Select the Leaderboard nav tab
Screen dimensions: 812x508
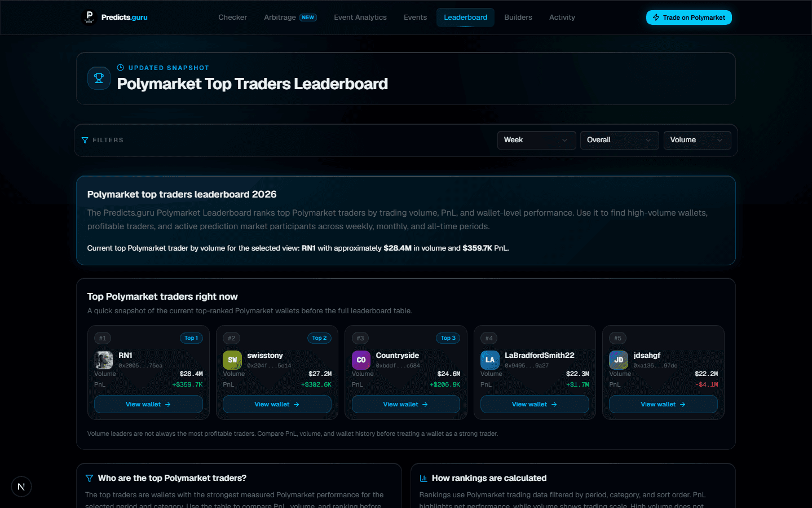[x=466, y=17]
